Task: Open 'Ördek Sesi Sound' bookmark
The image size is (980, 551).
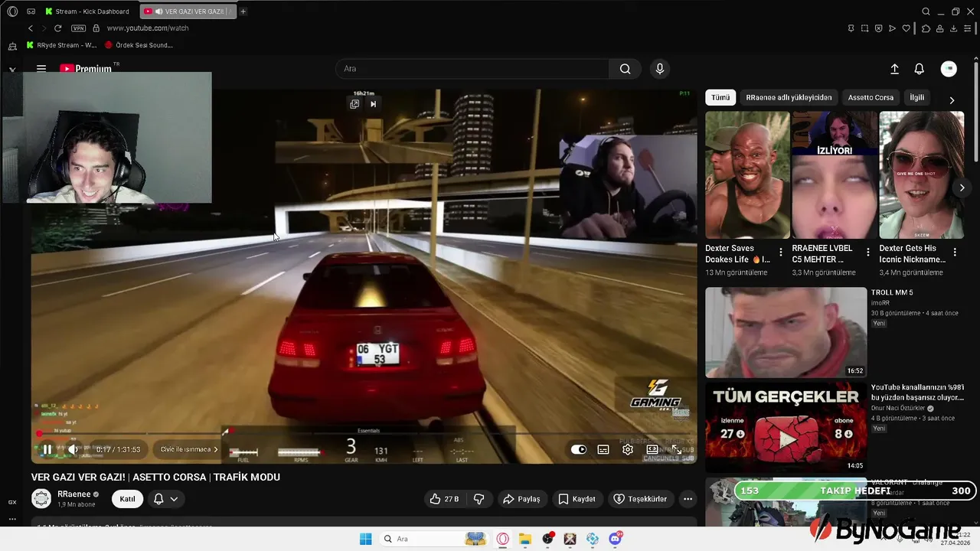Action: pyautogui.click(x=139, y=45)
